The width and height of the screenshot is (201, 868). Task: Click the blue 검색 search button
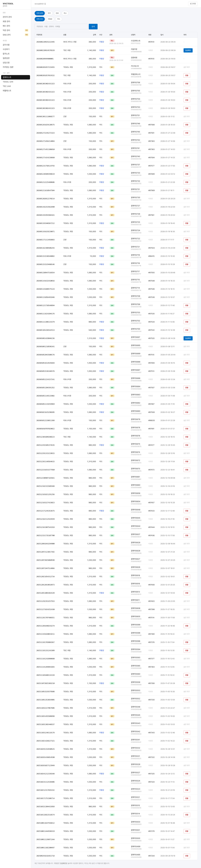[93, 26]
